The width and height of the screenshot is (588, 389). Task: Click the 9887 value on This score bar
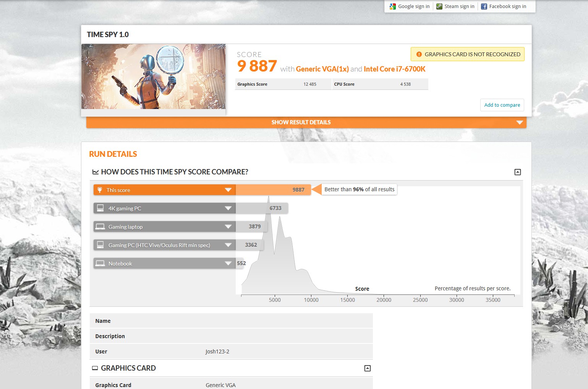click(298, 190)
